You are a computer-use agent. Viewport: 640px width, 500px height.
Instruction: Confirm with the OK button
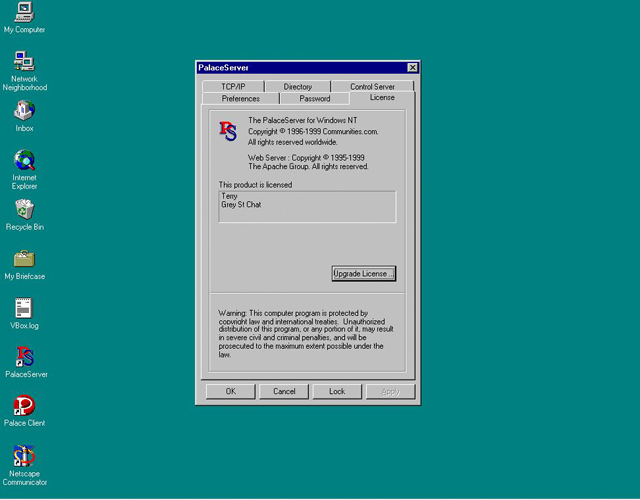coord(231,391)
